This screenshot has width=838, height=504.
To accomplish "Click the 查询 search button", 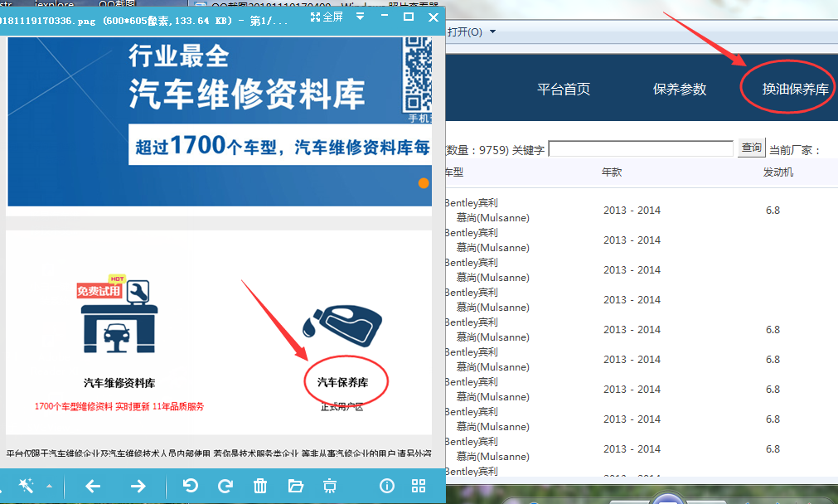I will [752, 148].
